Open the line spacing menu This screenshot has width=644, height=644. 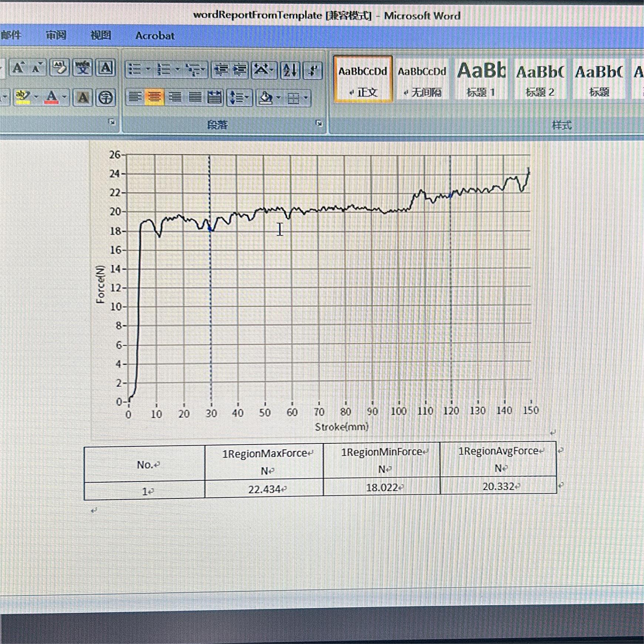pyautogui.click(x=239, y=98)
